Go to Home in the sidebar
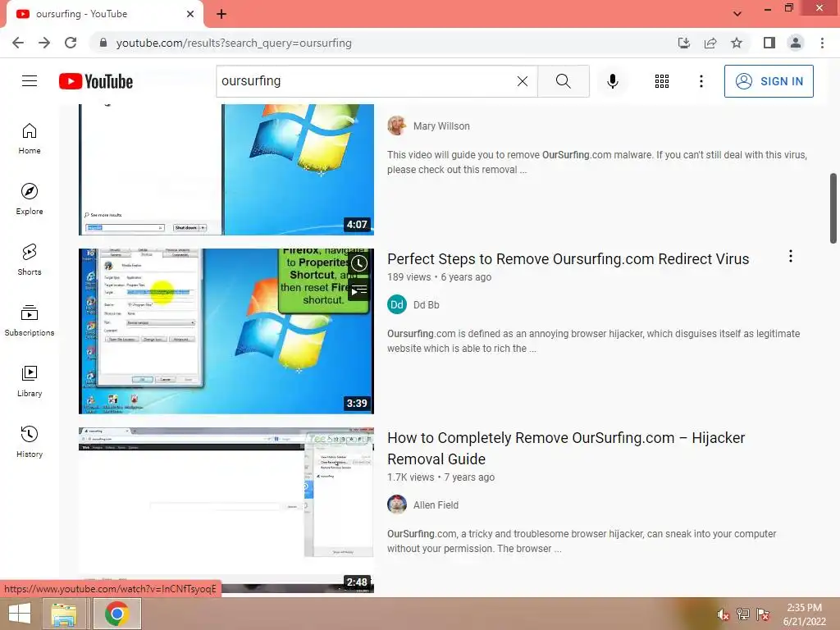This screenshot has height=630, width=840. [30, 139]
